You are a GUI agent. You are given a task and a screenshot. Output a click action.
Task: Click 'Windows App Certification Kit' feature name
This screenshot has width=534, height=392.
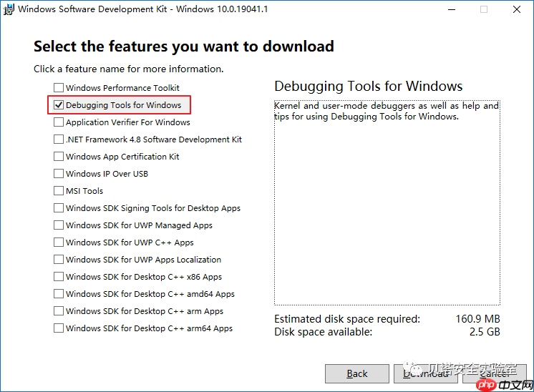122,157
